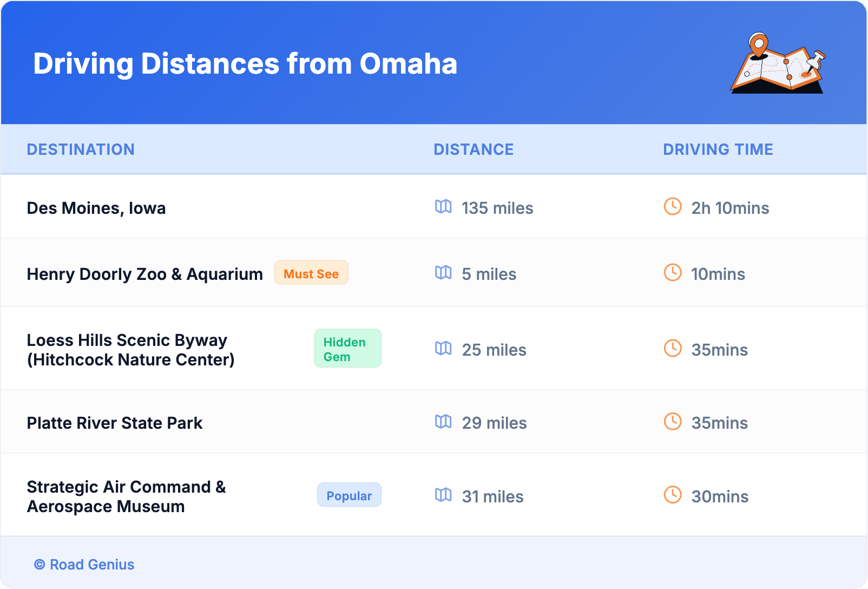Click the DRIVING TIME column header
868x589 pixels.
[x=718, y=149]
